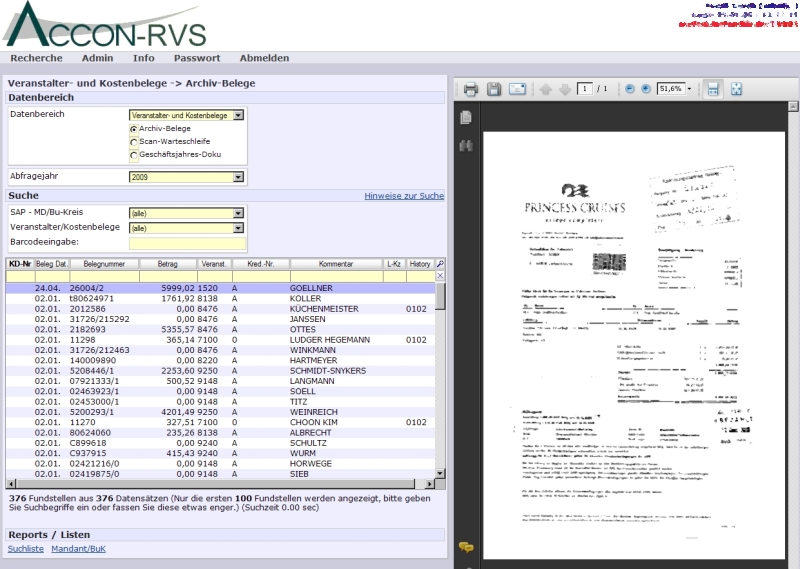Zoom in with the plus icon
The width and height of the screenshot is (800, 569).
coord(645,89)
